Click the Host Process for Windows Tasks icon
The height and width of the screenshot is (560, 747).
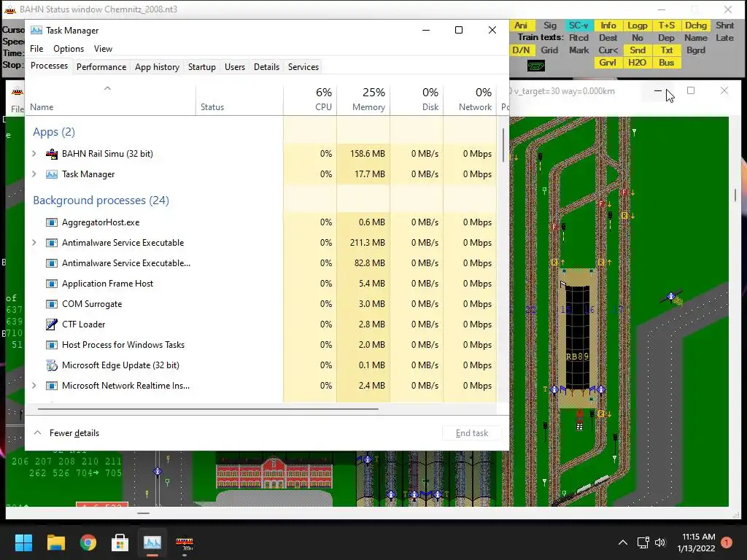coord(52,345)
